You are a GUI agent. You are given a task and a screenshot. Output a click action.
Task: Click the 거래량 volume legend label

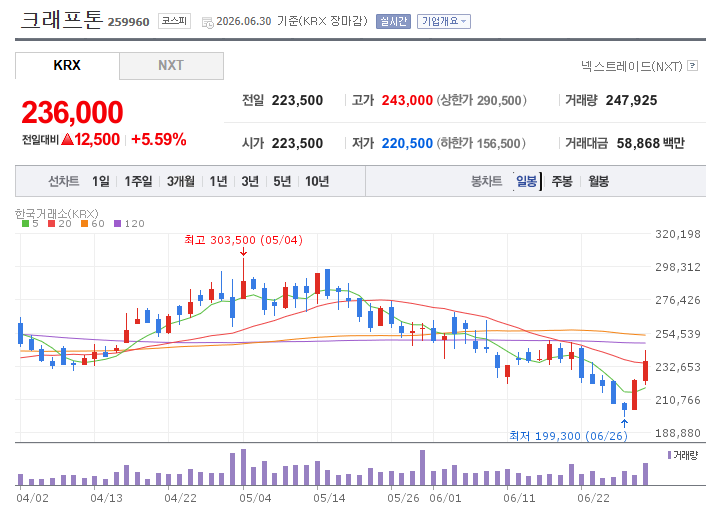686,455
